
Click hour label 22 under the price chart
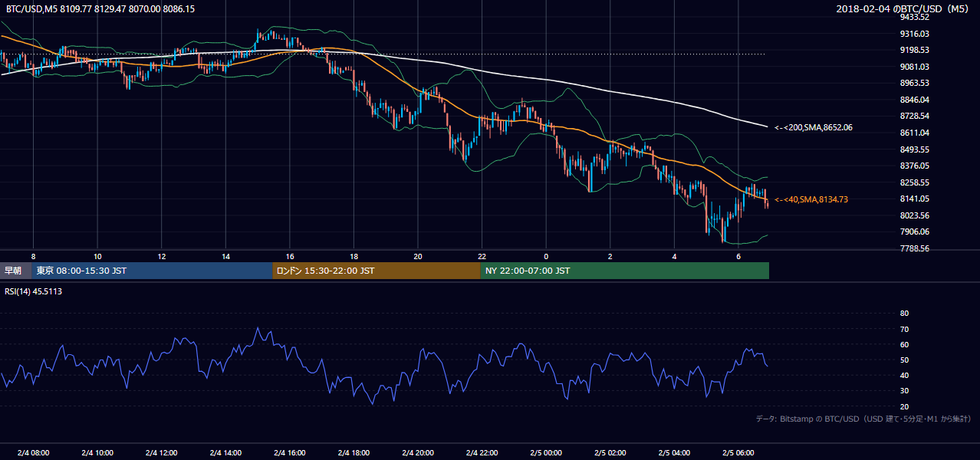[482, 256]
